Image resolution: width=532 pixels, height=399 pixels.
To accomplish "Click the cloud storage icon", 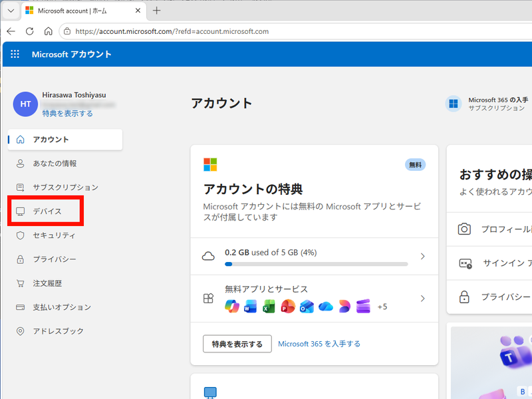I will [x=208, y=256].
